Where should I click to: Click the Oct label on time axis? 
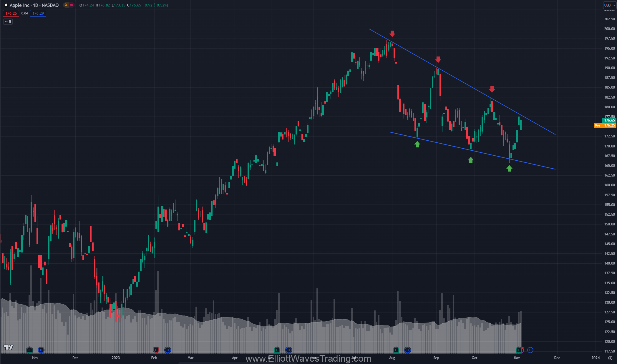pyautogui.click(x=475, y=358)
